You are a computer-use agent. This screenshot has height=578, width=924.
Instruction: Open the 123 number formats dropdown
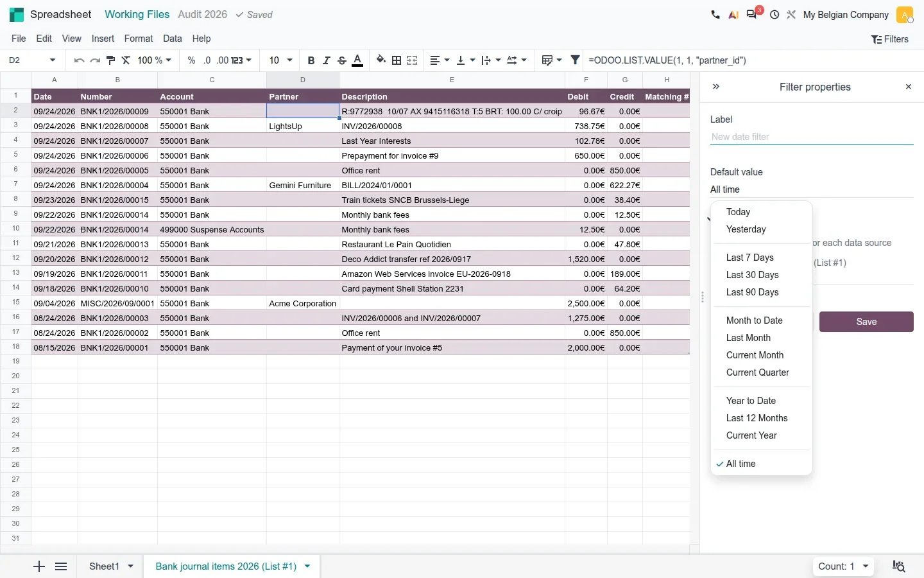click(241, 60)
